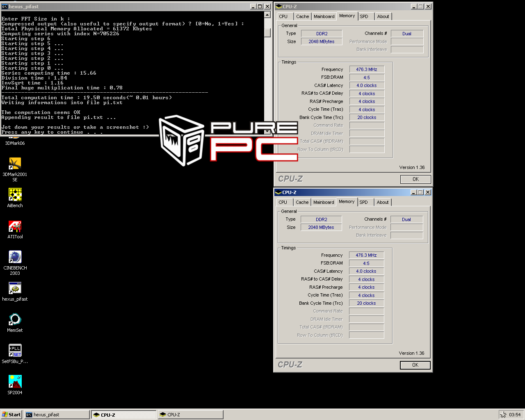Open CPU tab in upper CPU-Z window
The image size is (525, 420).
283,16
